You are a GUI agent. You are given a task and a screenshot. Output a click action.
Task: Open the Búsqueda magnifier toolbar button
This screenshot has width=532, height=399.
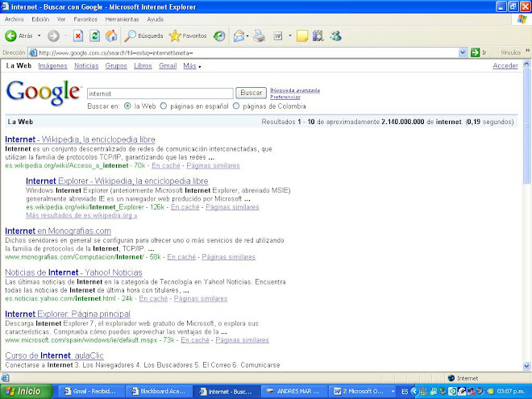click(x=143, y=35)
